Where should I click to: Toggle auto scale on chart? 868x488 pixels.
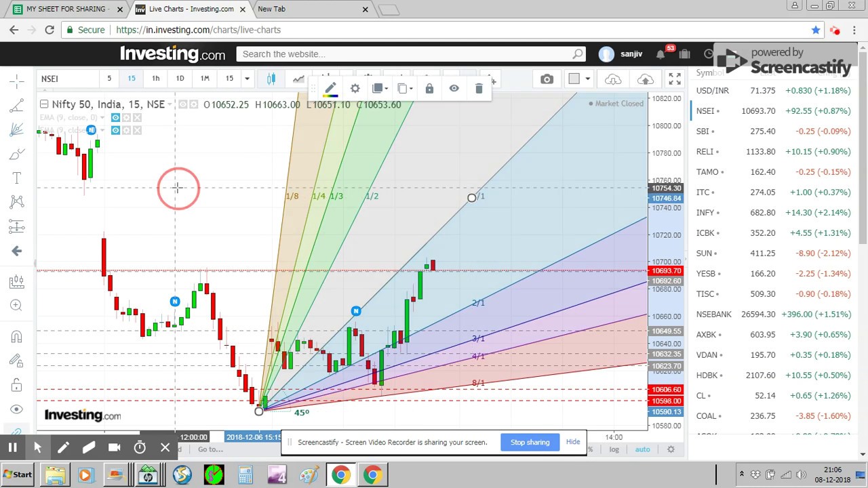(642, 449)
